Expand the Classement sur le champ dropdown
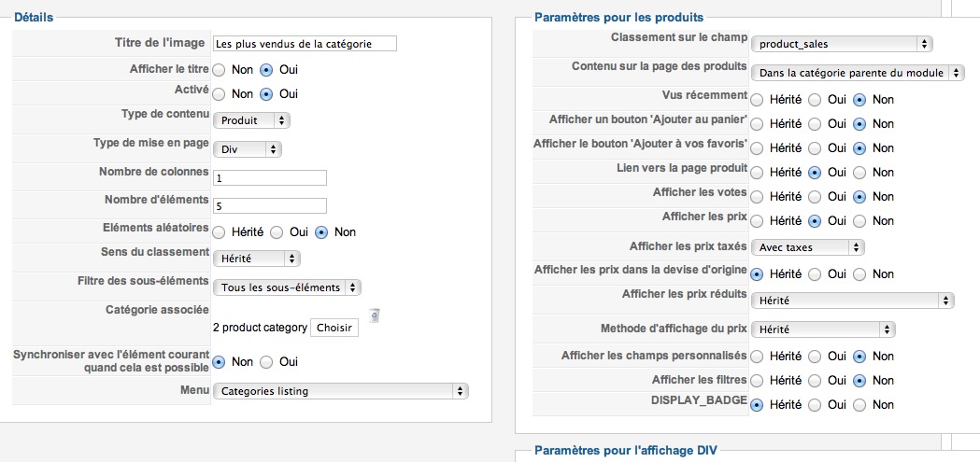The height and width of the screenshot is (462, 980). click(x=841, y=44)
